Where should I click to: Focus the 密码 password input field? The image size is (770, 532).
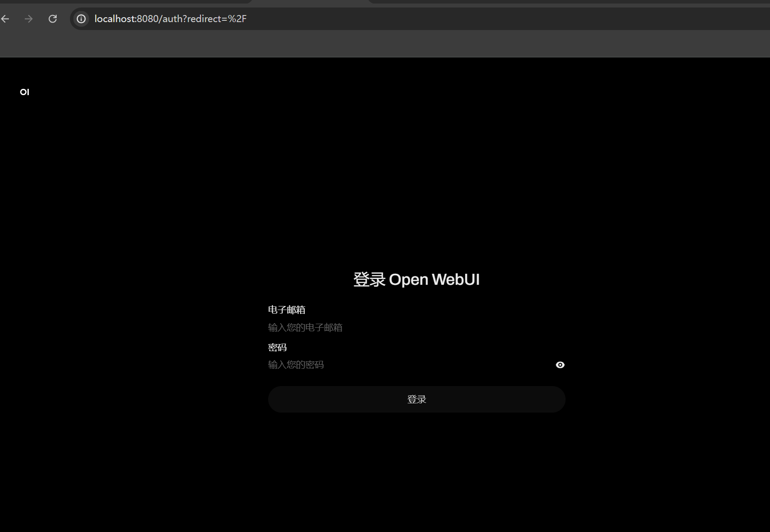tap(409, 365)
